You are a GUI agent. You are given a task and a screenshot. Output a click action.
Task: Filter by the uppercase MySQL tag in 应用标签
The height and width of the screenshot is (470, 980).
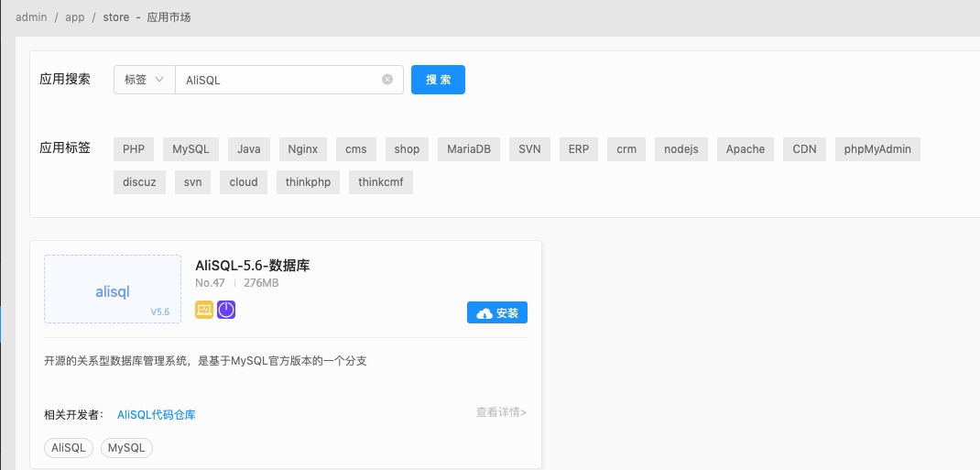pyautogui.click(x=191, y=149)
